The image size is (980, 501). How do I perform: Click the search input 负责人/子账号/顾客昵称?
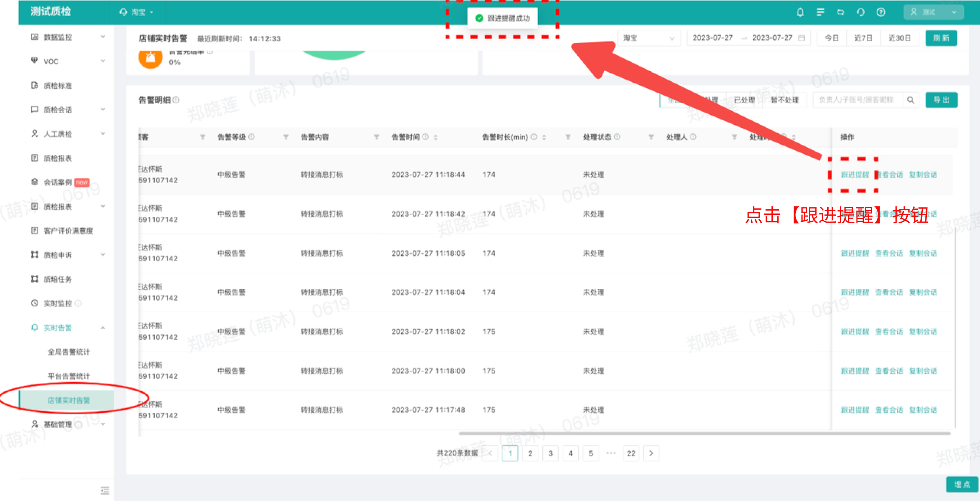point(857,100)
